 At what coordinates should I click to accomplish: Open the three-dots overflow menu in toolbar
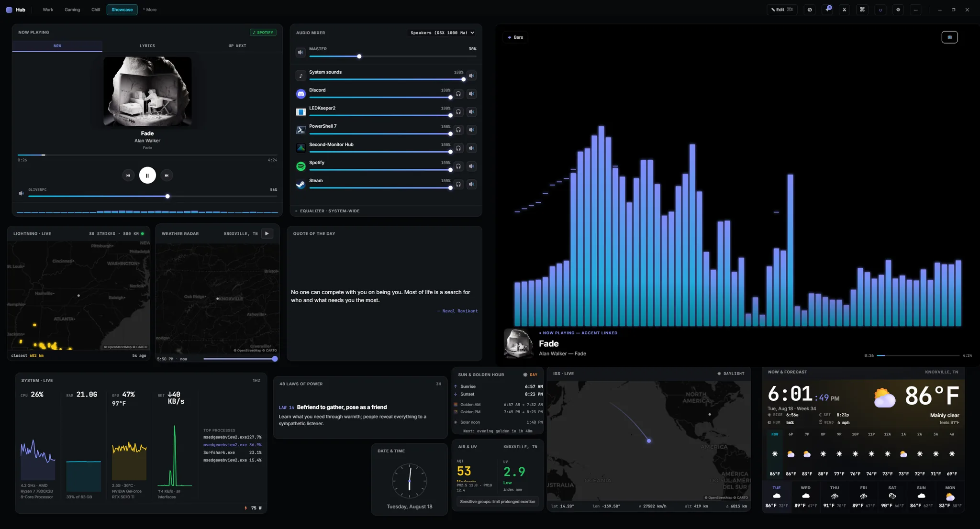click(915, 10)
